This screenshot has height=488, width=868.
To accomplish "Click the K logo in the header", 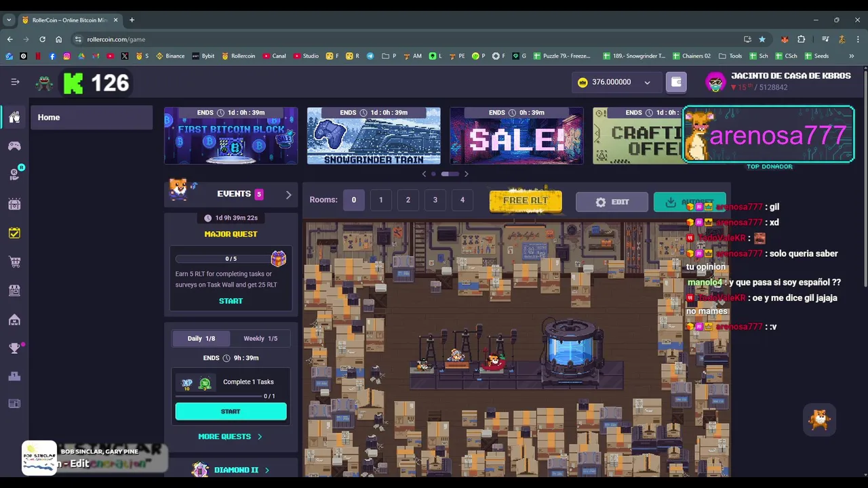I will click(x=73, y=83).
